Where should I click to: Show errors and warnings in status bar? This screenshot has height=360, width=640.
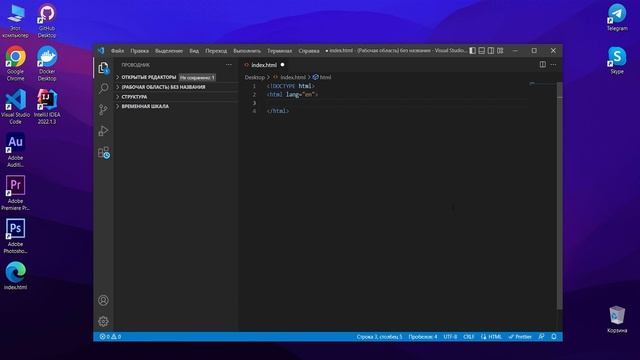tap(110, 337)
